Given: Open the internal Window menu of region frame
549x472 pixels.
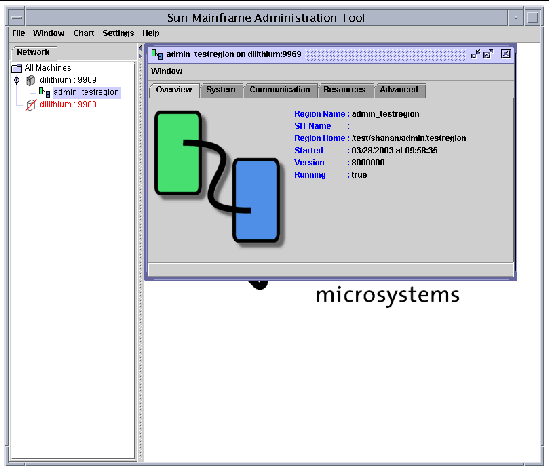Looking at the screenshot, I should pos(167,71).
